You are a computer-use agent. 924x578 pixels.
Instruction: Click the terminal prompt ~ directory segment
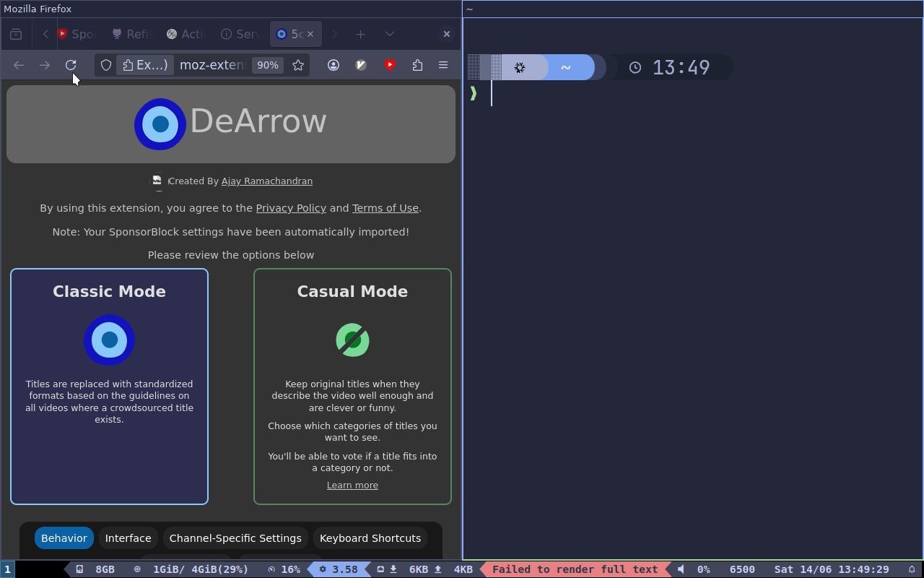point(566,67)
